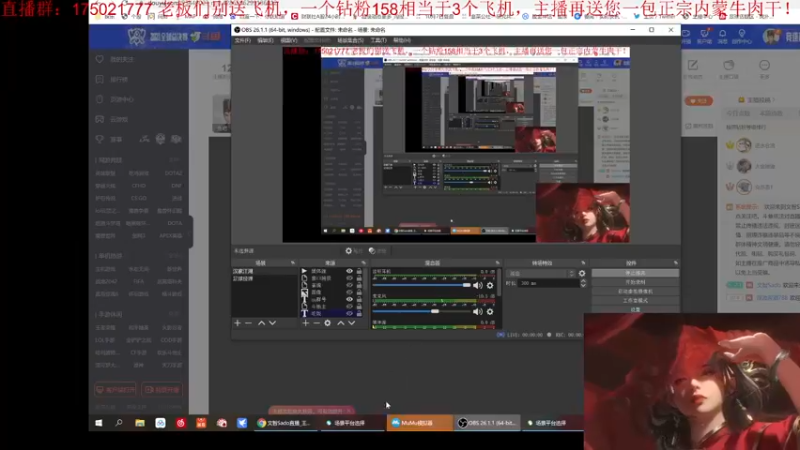Click 开始录制 start recording button
This screenshot has height=450, width=800.
tap(635, 282)
